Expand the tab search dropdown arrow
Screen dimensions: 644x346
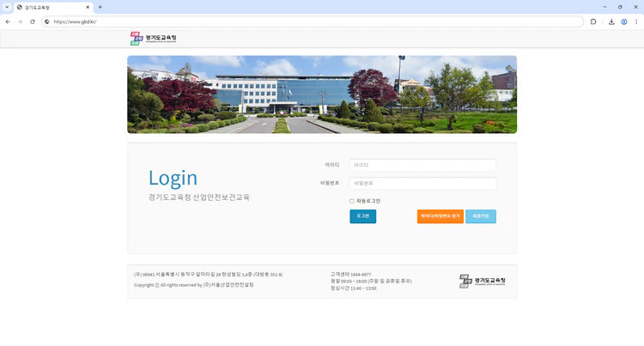[7, 7]
